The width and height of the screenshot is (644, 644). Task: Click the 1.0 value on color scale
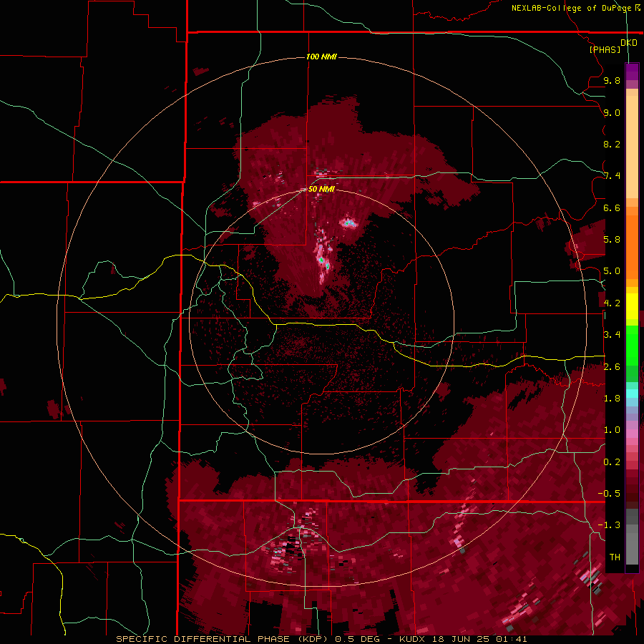tap(612, 430)
